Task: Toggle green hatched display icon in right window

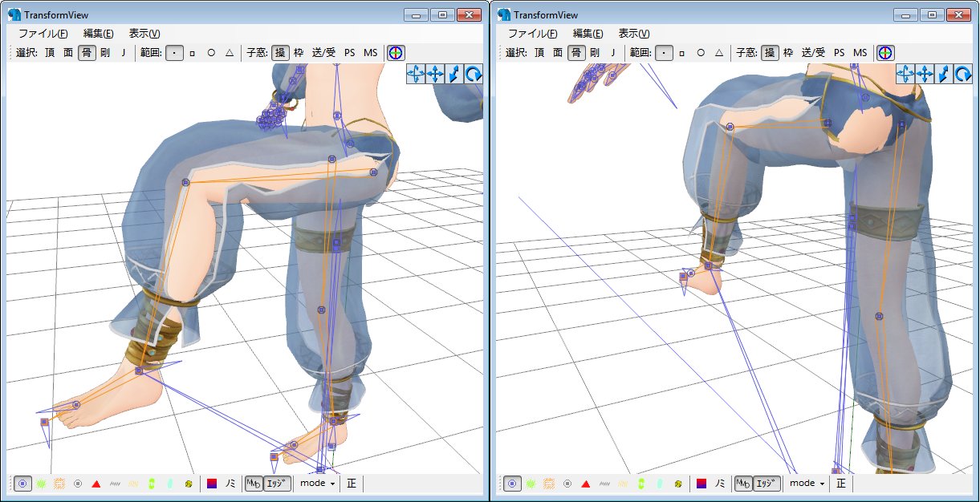Action: point(531,484)
